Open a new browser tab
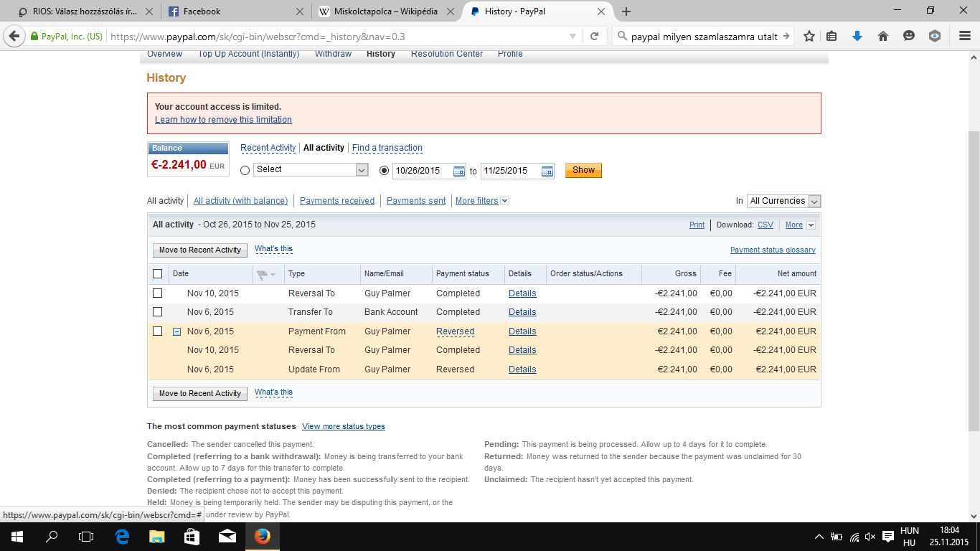The height and width of the screenshot is (551, 980). [626, 11]
